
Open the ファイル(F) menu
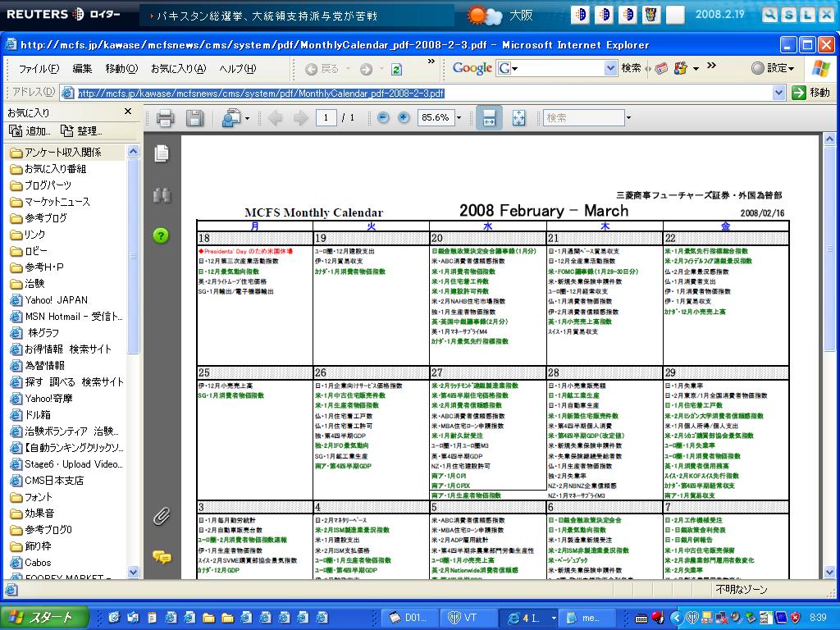(39, 69)
